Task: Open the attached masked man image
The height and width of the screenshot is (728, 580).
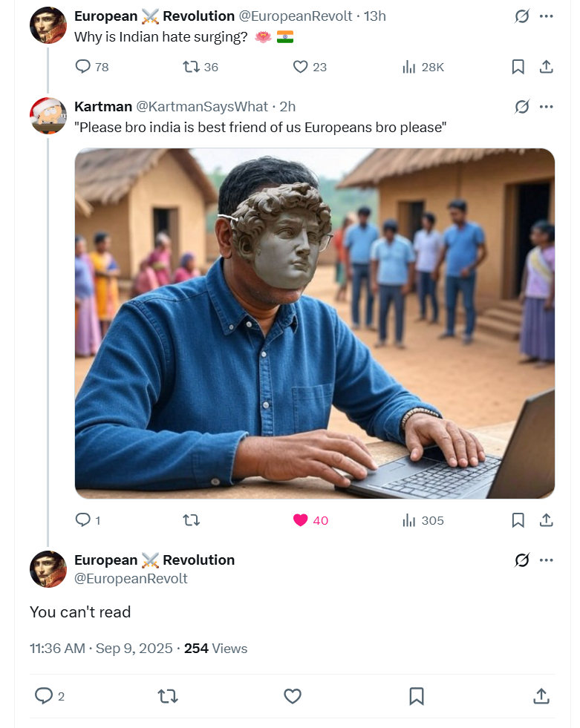Action: click(x=315, y=324)
